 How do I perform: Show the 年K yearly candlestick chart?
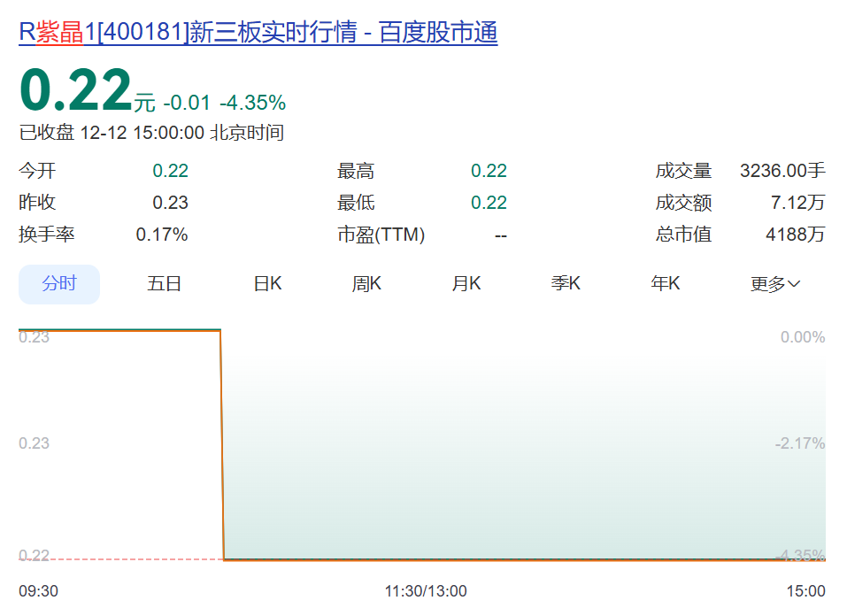click(664, 283)
